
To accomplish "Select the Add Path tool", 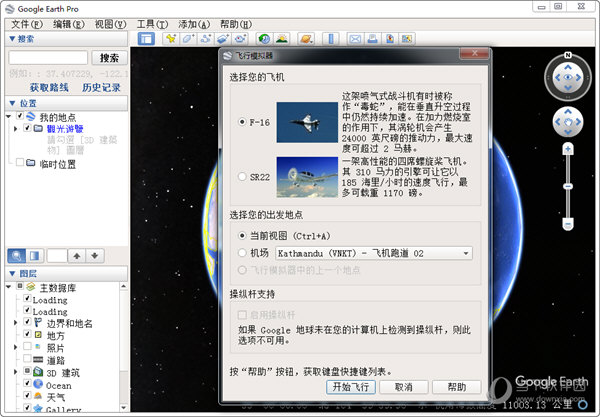I will pos(206,39).
